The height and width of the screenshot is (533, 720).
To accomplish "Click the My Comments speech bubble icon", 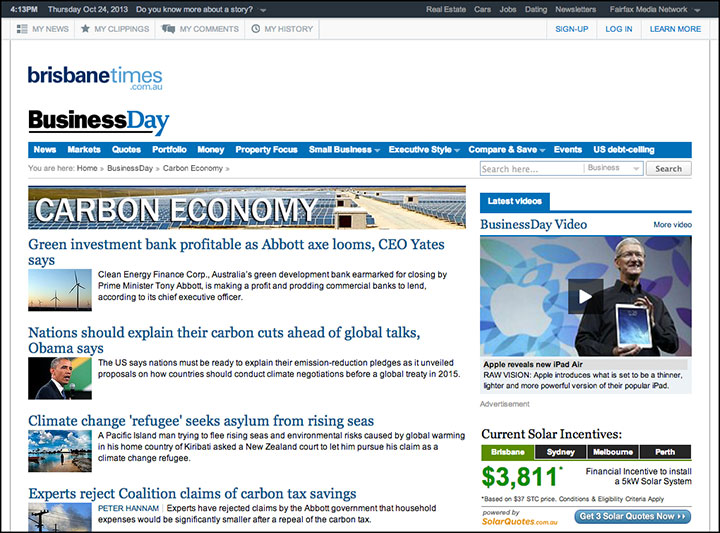I will 169,29.
